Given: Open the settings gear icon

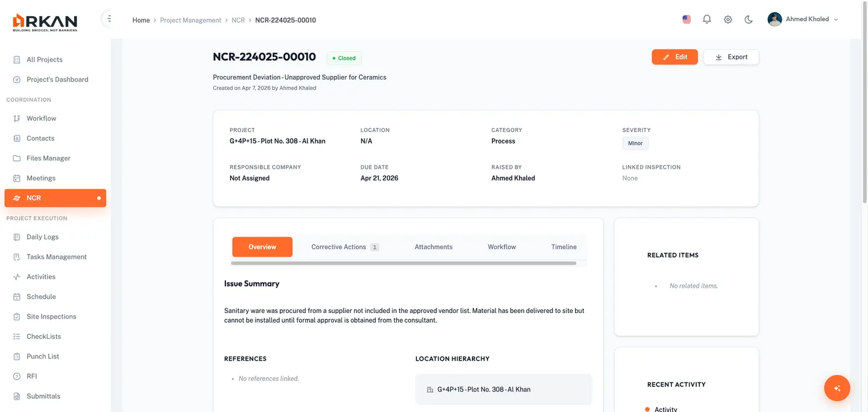Looking at the screenshot, I should [x=728, y=19].
